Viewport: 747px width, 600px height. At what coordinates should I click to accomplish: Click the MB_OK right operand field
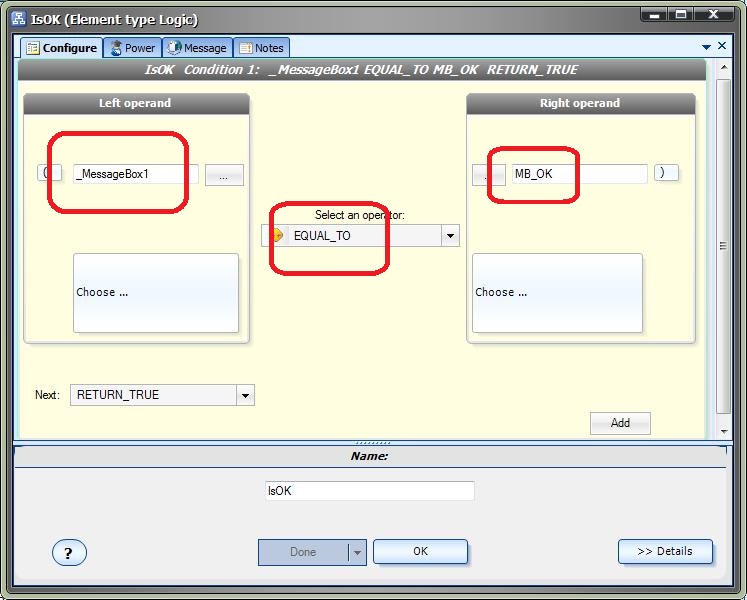(579, 174)
